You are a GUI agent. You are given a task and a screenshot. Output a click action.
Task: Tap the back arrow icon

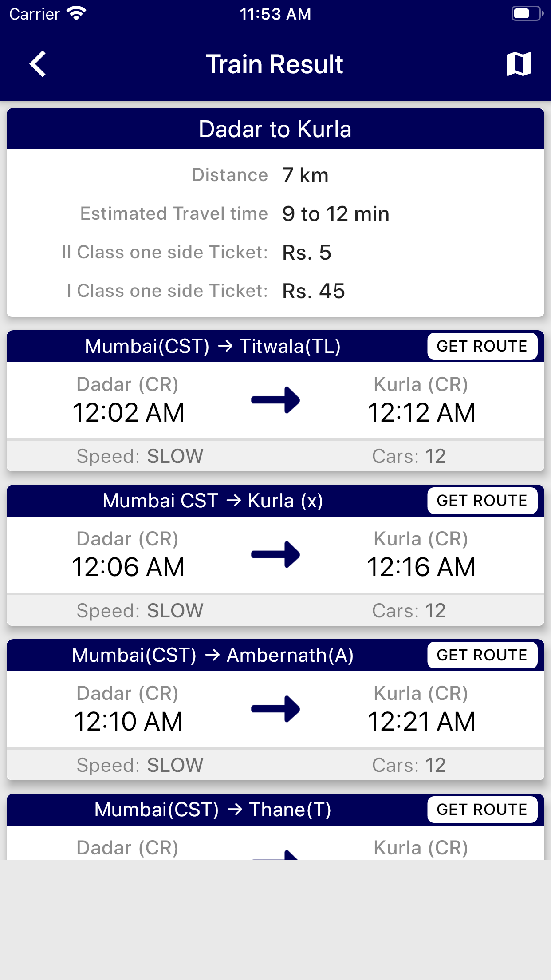pyautogui.click(x=38, y=64)
